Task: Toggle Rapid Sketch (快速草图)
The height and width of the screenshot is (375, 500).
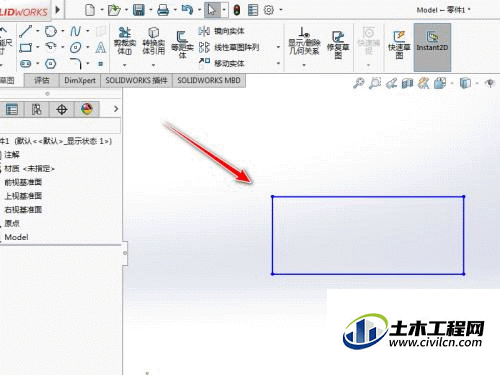Action: [x=399, y=45]
